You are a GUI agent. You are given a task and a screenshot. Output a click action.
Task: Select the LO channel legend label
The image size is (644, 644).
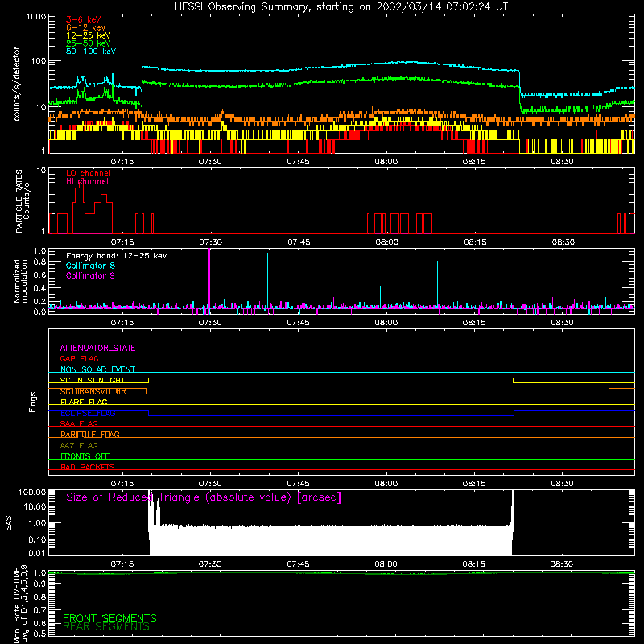[89, 173]
